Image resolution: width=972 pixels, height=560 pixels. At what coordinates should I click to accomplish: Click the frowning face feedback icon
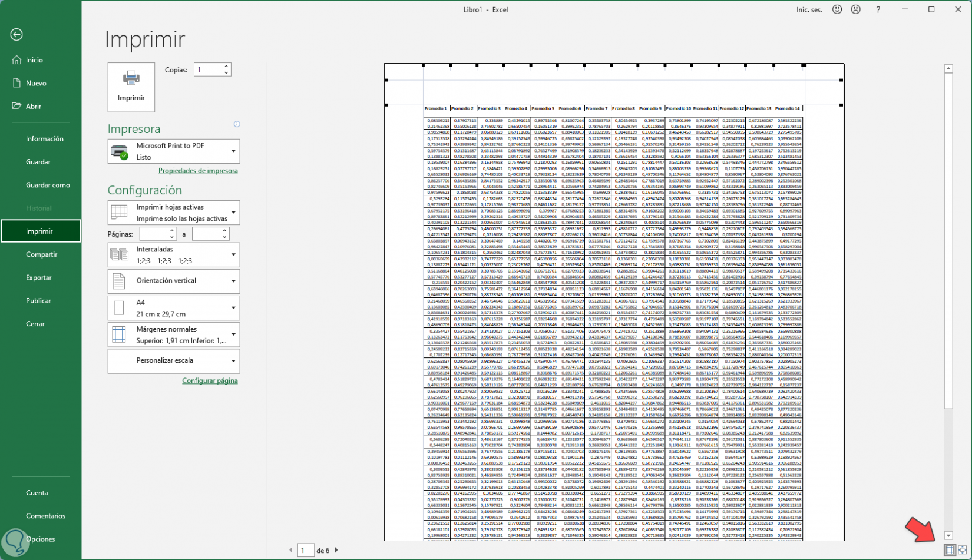tap(856, 9)
